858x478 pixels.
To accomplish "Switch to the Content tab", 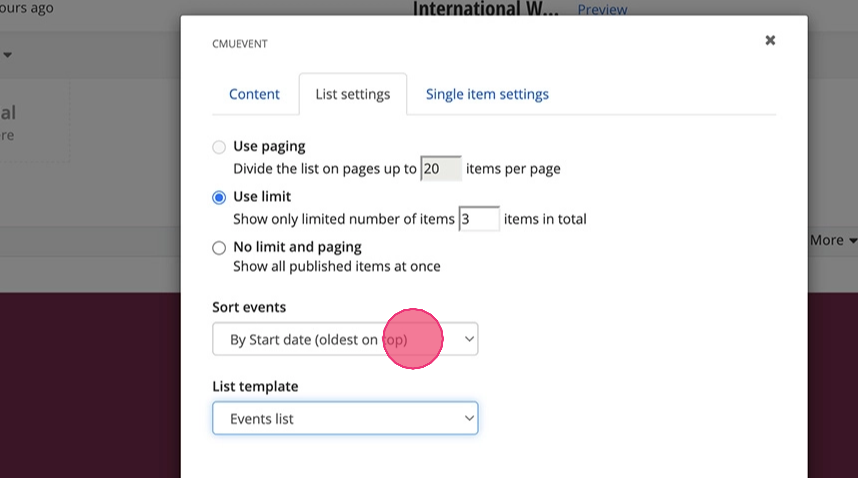I will [254, 94].
